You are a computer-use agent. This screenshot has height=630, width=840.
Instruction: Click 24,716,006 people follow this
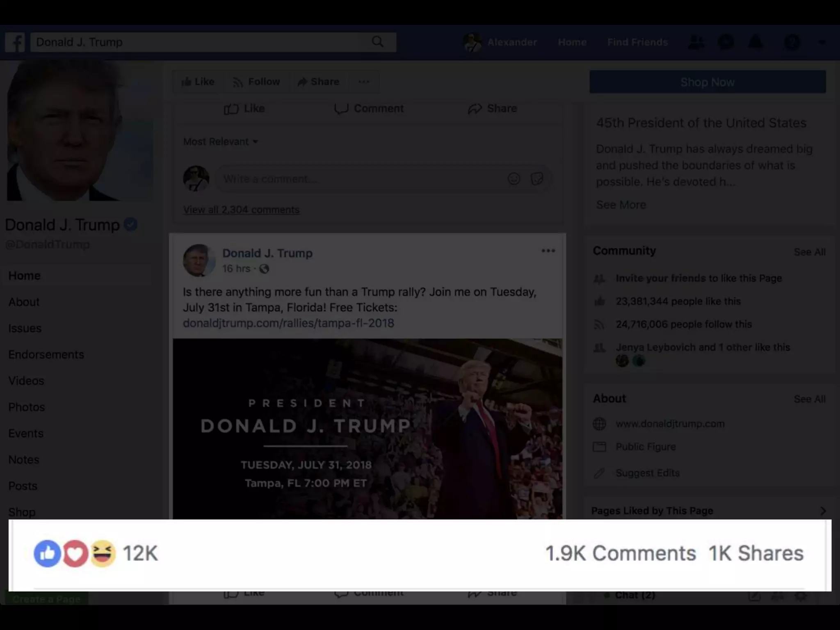[684, 324]
